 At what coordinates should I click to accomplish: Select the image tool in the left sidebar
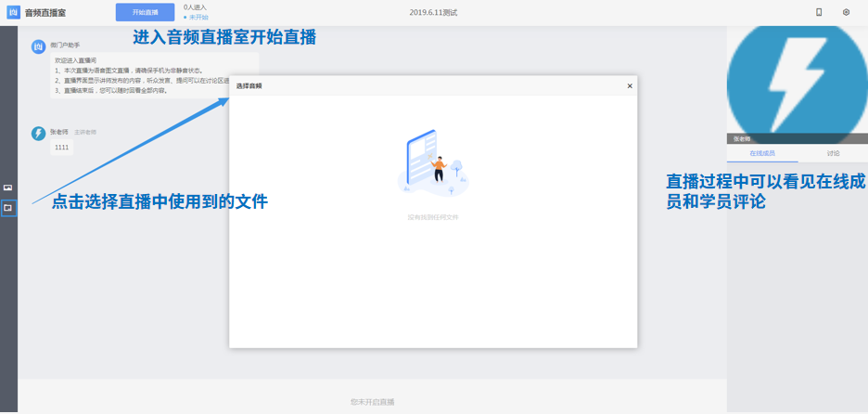(8, 188)
